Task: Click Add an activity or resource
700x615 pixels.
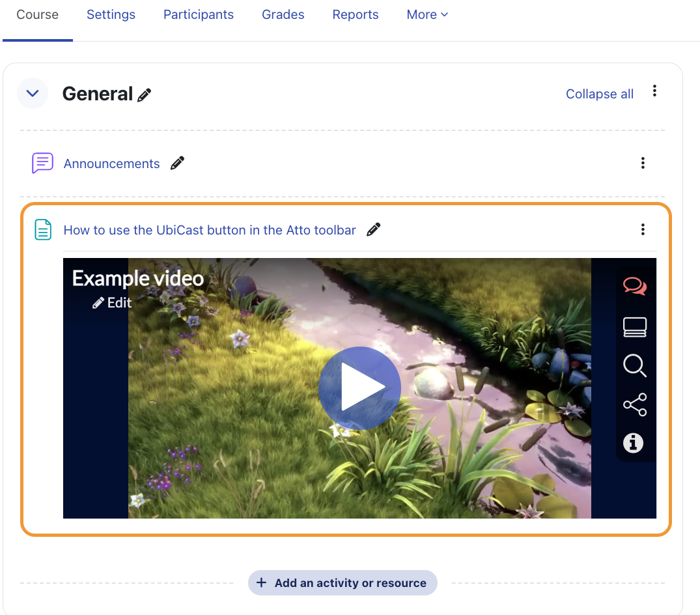Action: click(x=343, y=583)
